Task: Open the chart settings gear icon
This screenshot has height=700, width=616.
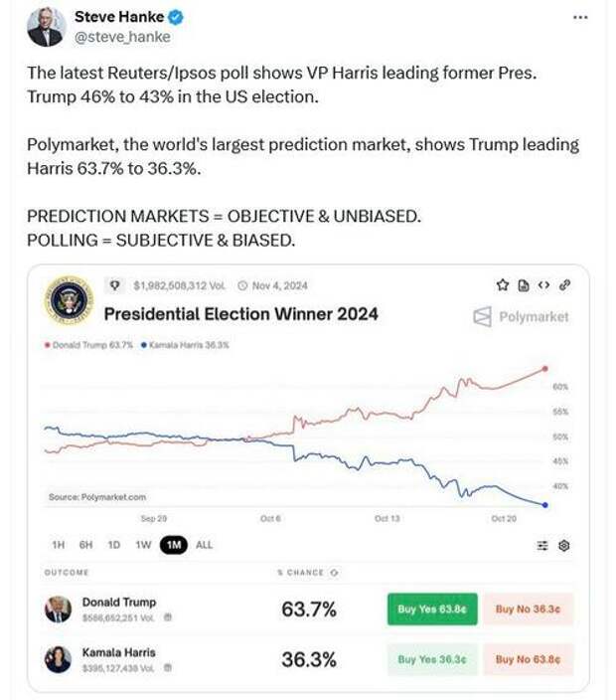Action: tap(564, 545)
